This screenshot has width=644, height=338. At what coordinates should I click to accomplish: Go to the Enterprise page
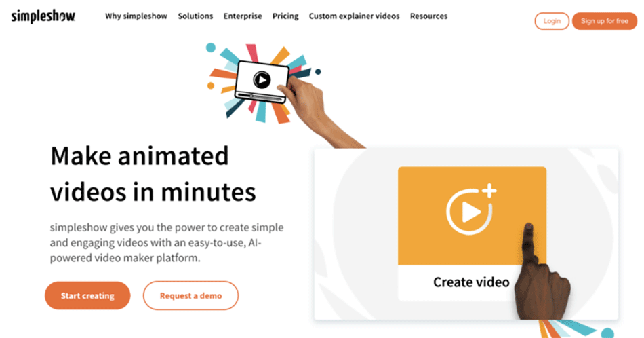click(243, 16)
